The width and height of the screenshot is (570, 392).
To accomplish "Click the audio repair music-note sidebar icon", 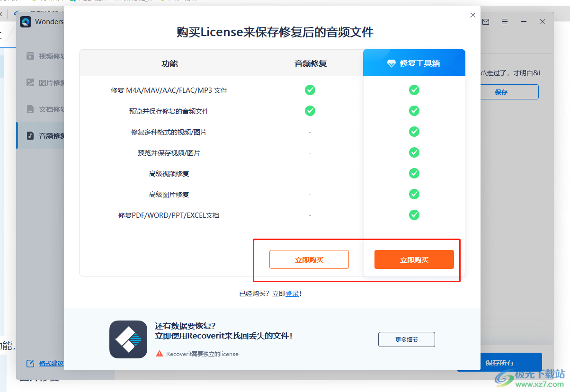I will [x=30, y=136].
